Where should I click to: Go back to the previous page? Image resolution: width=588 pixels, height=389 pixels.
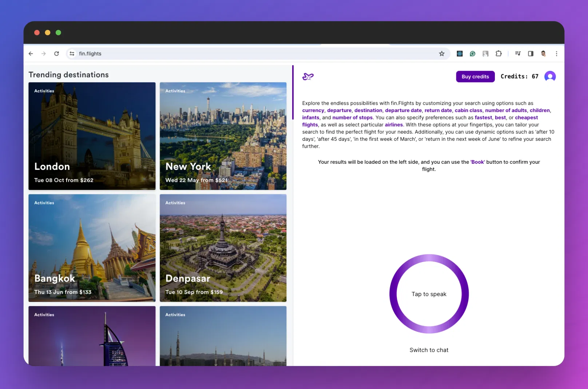(31, 54)
